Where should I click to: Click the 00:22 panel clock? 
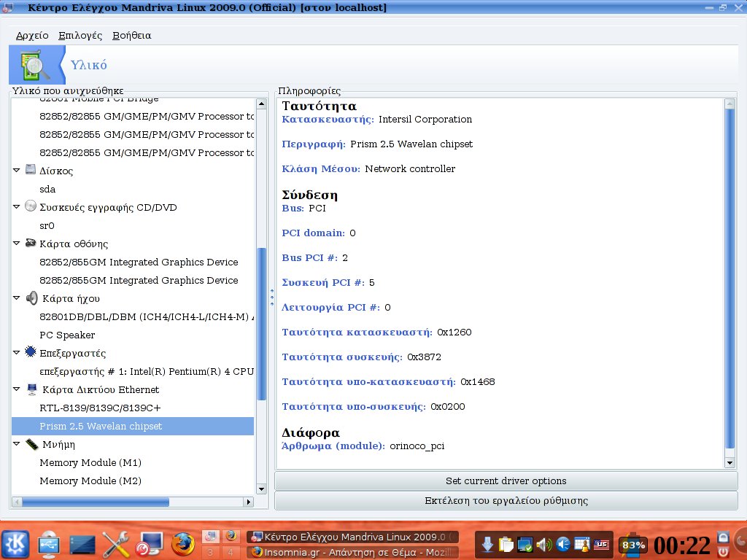click(682, 545)
